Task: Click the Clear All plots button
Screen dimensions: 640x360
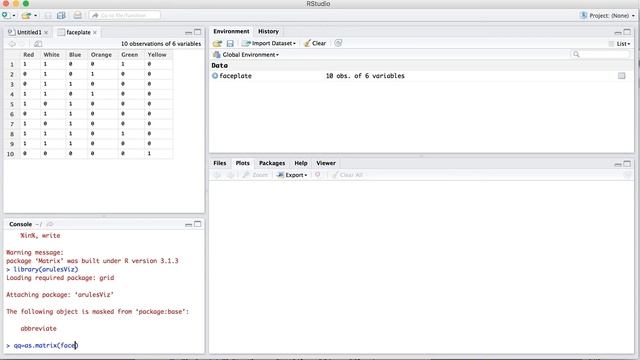Action: coord(347,175)
